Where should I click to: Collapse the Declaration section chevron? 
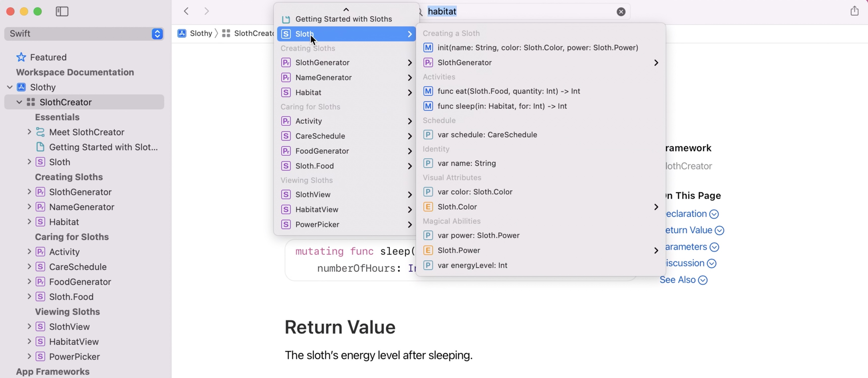(x=714, y=214)
